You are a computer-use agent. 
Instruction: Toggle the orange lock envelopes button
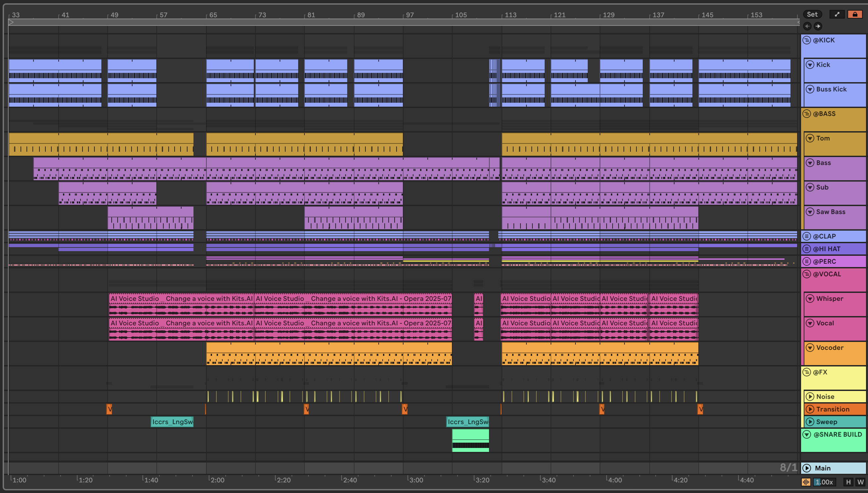point(855,14)
